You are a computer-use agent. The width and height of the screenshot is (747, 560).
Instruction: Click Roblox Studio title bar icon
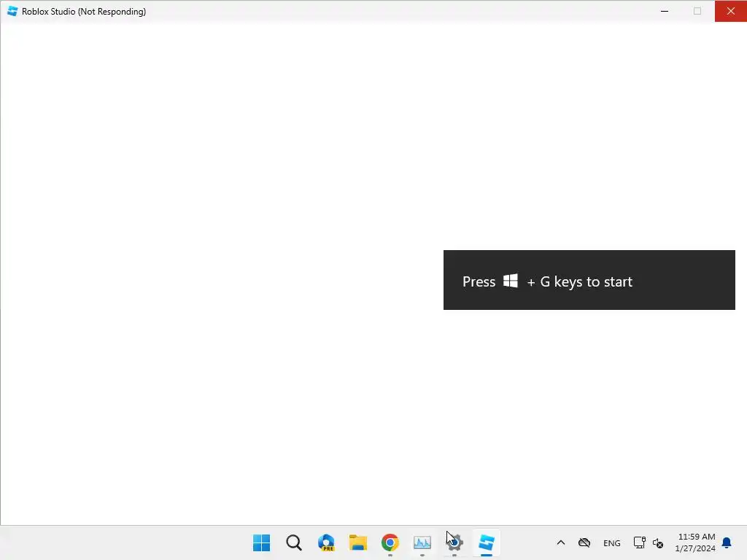coord(12,11)
